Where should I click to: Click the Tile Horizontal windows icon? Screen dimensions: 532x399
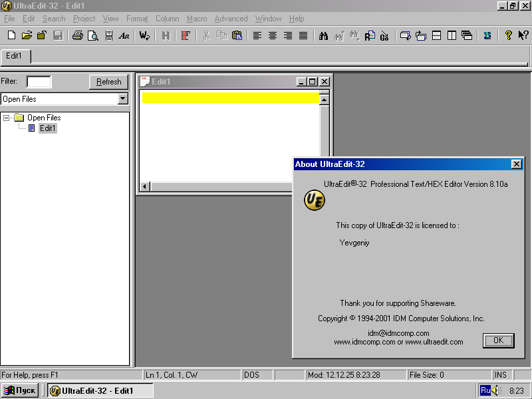(x=437, y=35)
